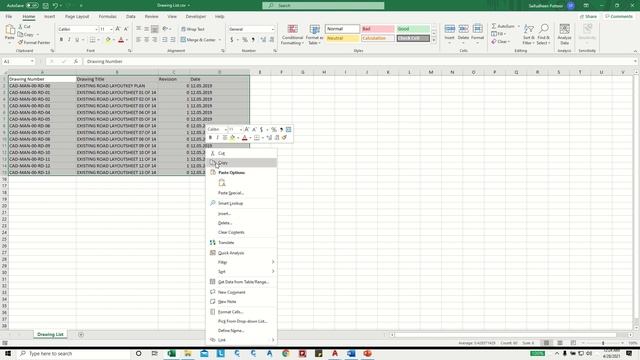Open the Insert ribbon tab
This screenshot has width=640, height=360.
[49, 17]
